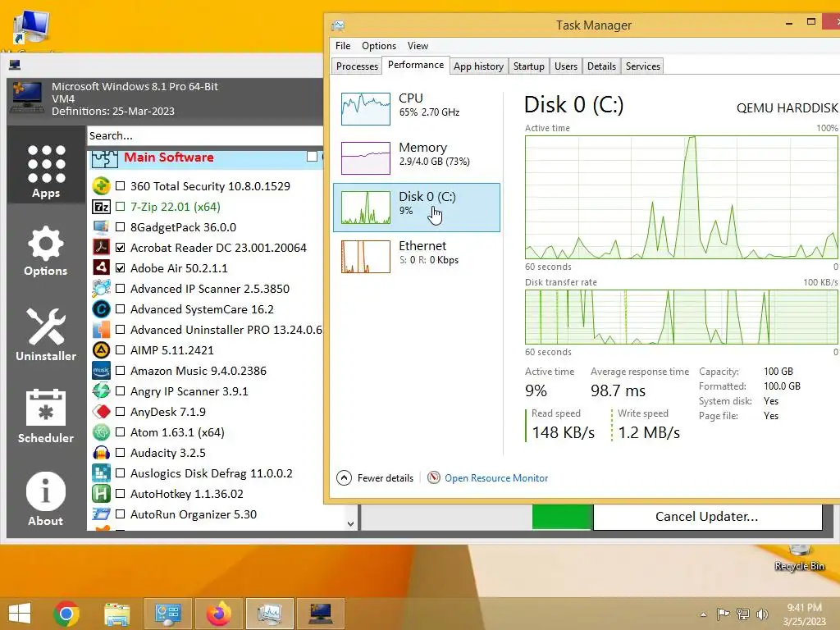The width and height of the screenshot is (840, 630).
Task: Click the Angry IP Scanner icon
Action: click(x=101, y=391)
